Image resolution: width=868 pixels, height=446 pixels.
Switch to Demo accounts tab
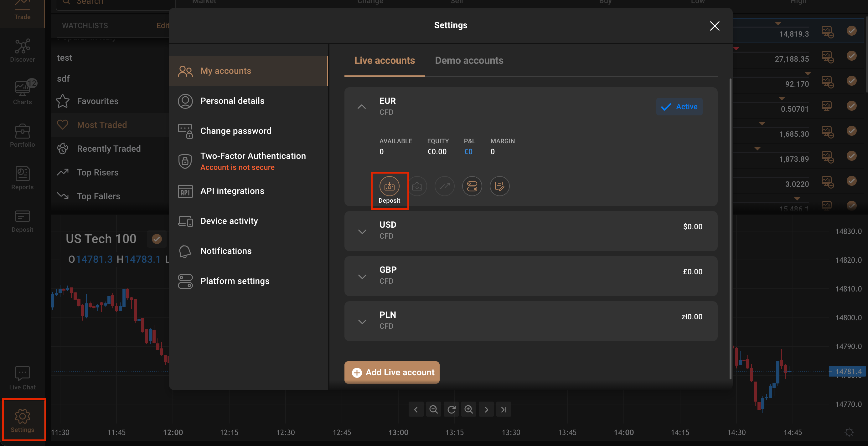click(469, 60)
